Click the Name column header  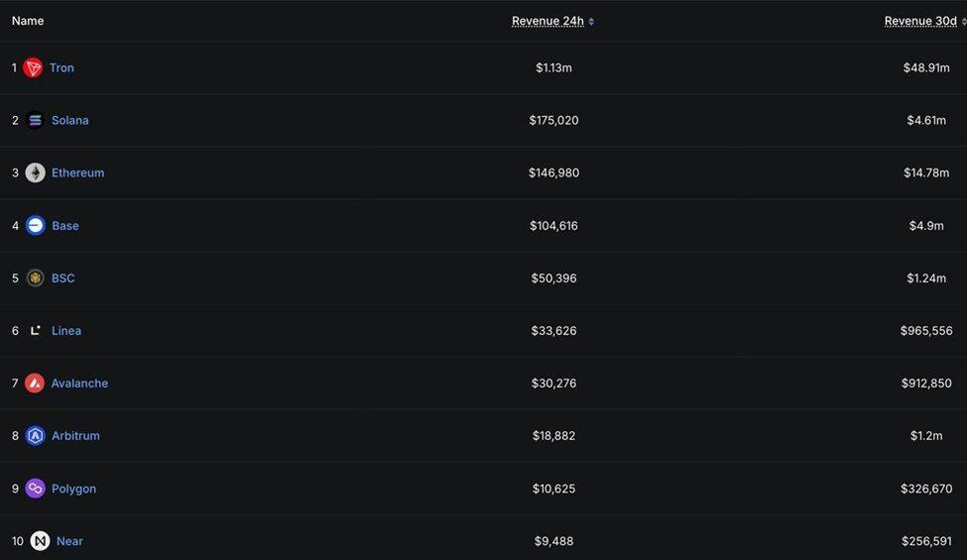pos(28,21)
